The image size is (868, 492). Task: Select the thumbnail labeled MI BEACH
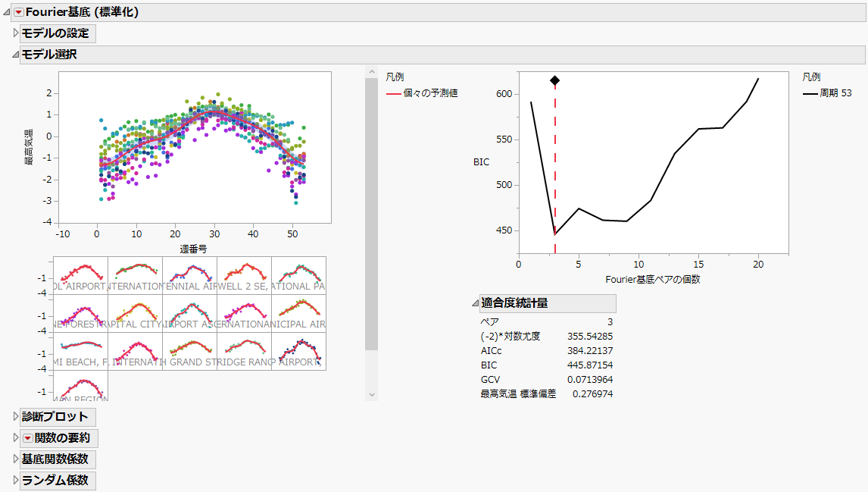coord(81,351)
